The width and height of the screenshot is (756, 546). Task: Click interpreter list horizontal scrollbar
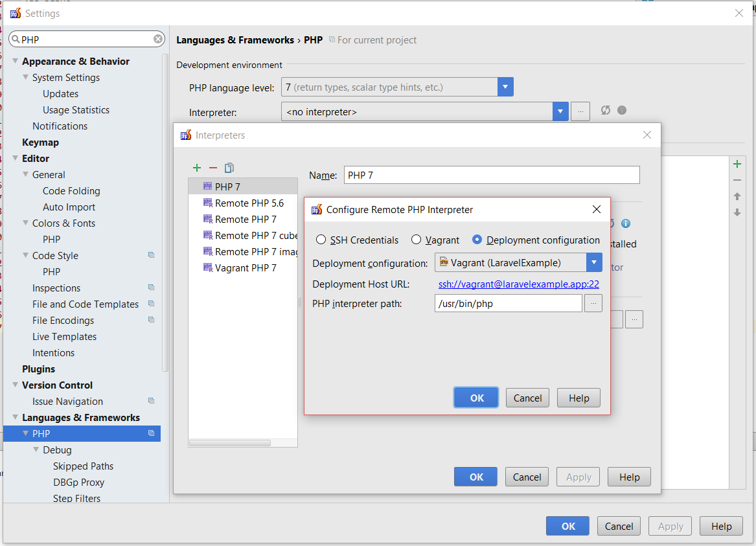click(230, 443)
